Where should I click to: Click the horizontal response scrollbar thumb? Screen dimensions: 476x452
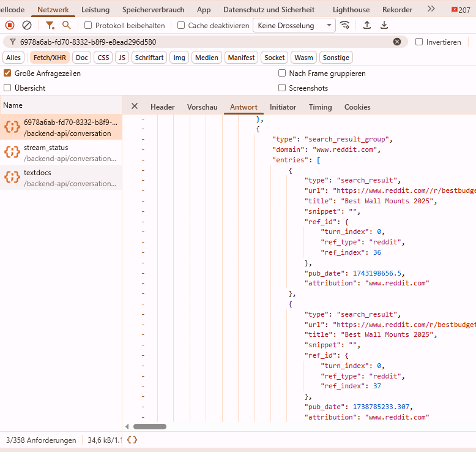tap(150, 426)
